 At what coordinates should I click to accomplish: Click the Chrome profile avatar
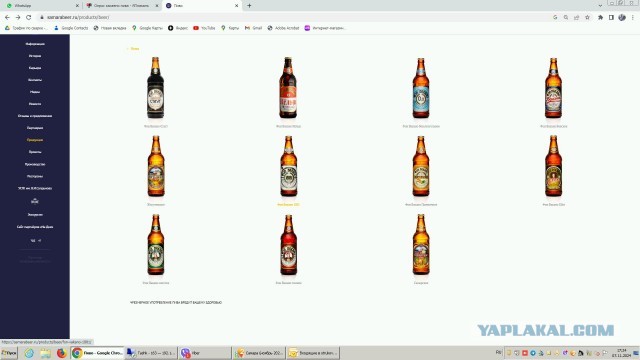click(x=622, y=17)
